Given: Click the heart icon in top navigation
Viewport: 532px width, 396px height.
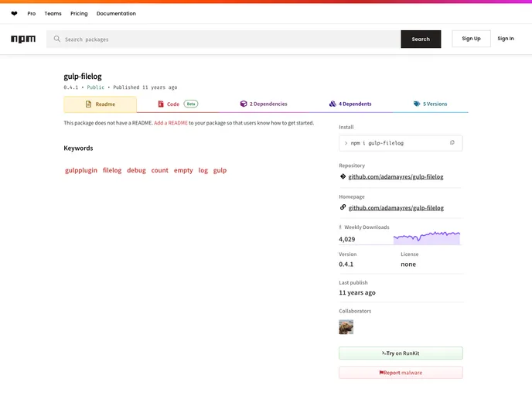Looking at the screenshot, I should 14,14.
